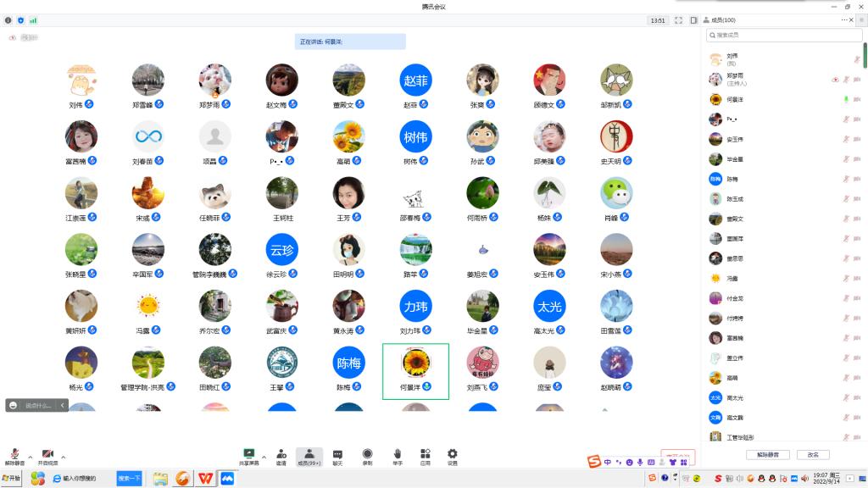Open the 聊天 chat icon
The image size is (868, 488).
(x=337, y=454)
